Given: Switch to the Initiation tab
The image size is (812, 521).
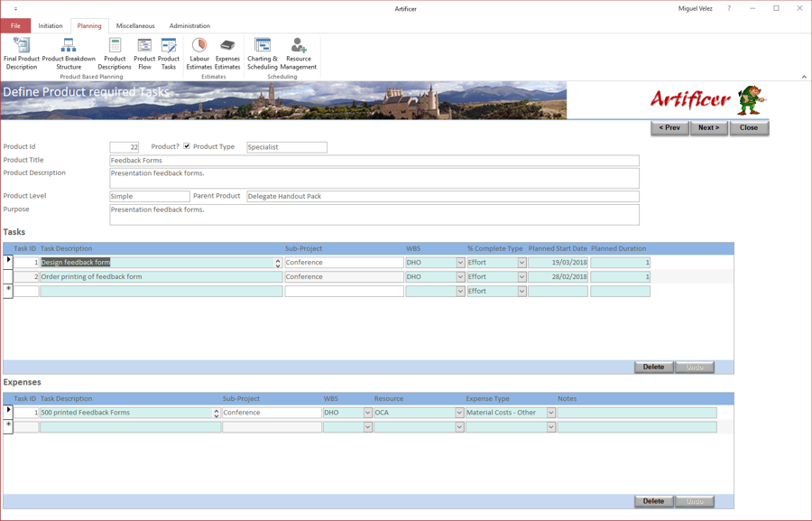Looking at the screenshot, I should coord(51,25).
